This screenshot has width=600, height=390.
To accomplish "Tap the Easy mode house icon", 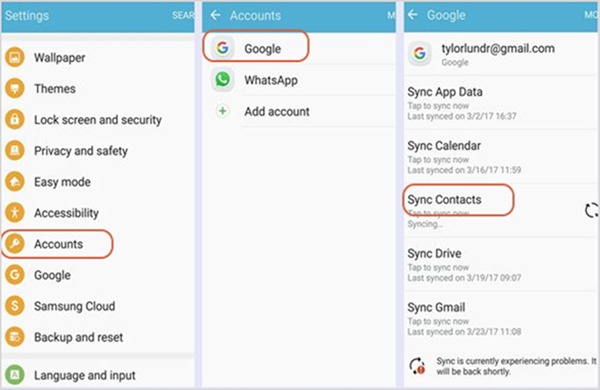I will point(15,181).
